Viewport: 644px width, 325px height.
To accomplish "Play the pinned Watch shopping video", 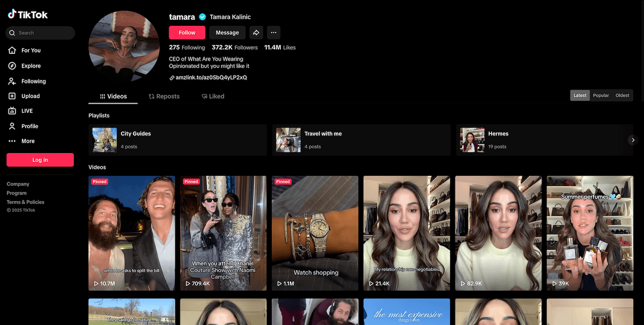I will tap(315, 233).
